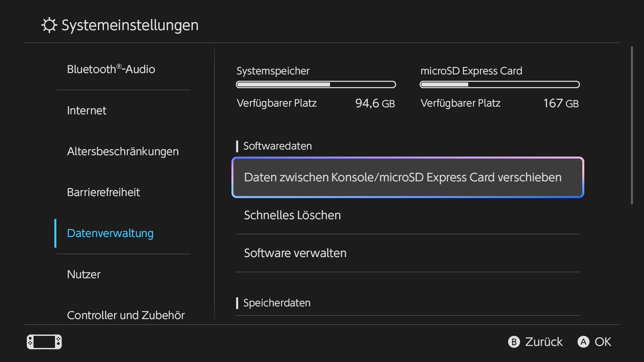Click the console controller icon in the footer

tap(44, 342)
